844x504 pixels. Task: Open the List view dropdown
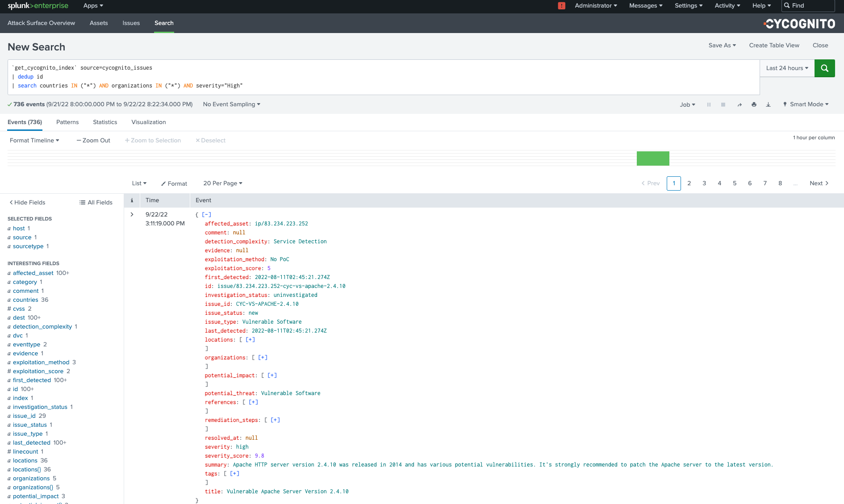click(x=139, y=183)
